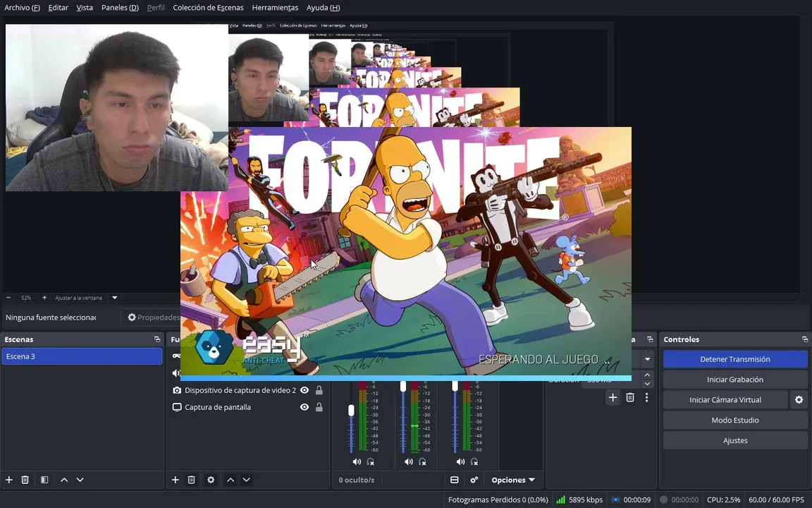Click leftmost mixer volume fader handle
This screenshot has width=812, height=508.
[351, 410]
